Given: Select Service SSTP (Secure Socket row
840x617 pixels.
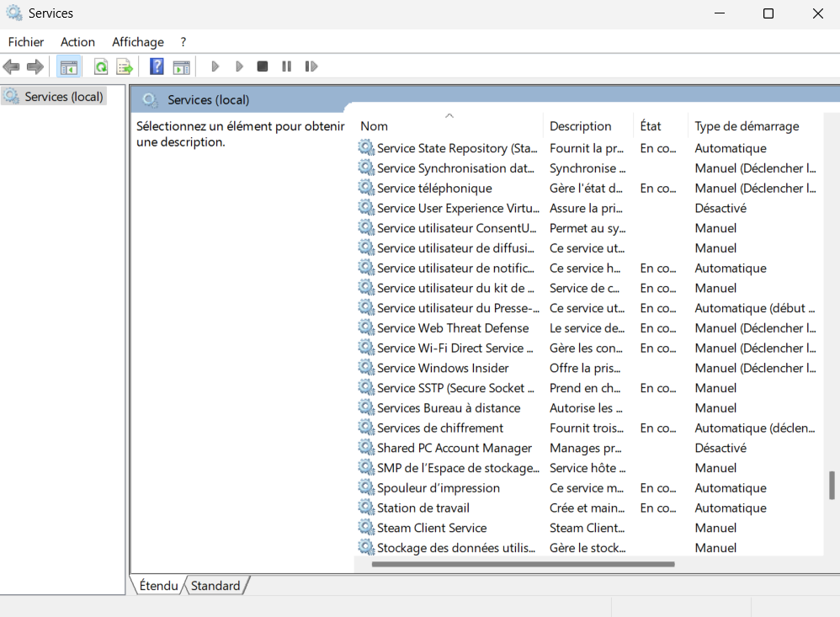Looking at the screenshot, I should click(x=588, y=388).
